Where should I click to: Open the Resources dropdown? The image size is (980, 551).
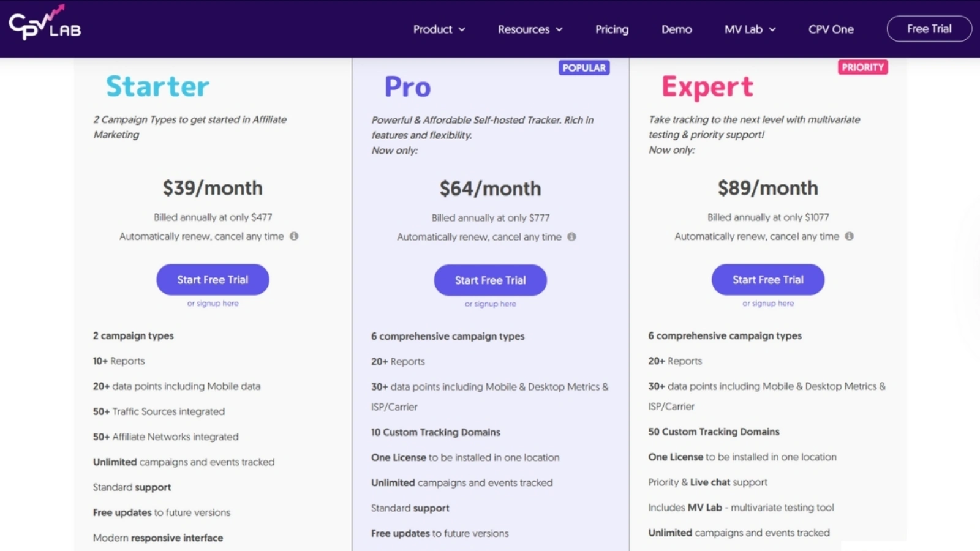[x=529, y=29]
